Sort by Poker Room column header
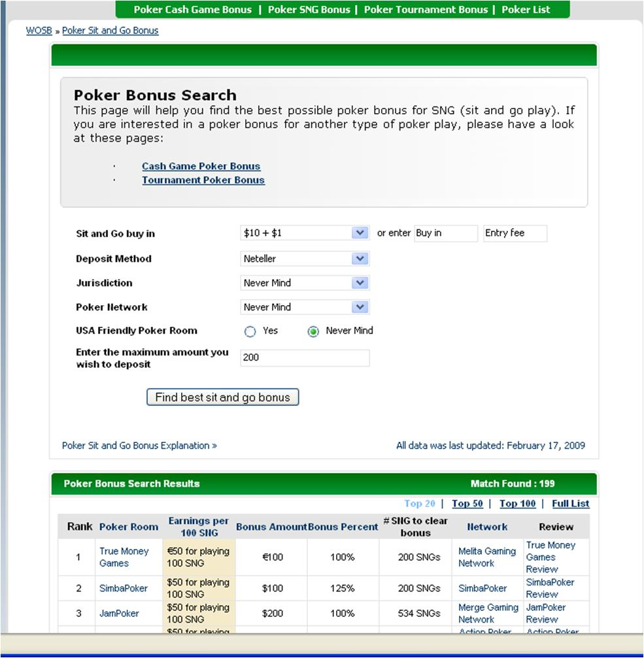This screenshot has width=644, height=658. click(128, 527)
